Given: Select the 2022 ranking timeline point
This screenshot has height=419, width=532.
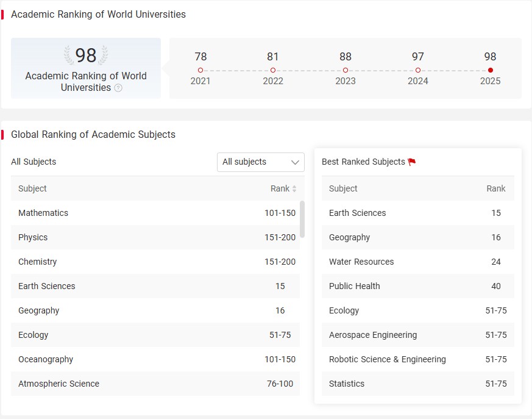Looking at the screenshot, I should click(273, 70).
